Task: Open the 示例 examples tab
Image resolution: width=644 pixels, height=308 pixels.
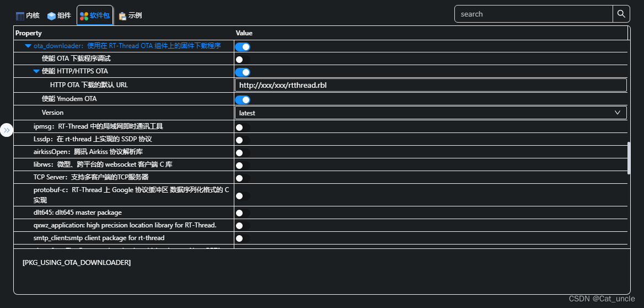Action: (130, 15)
